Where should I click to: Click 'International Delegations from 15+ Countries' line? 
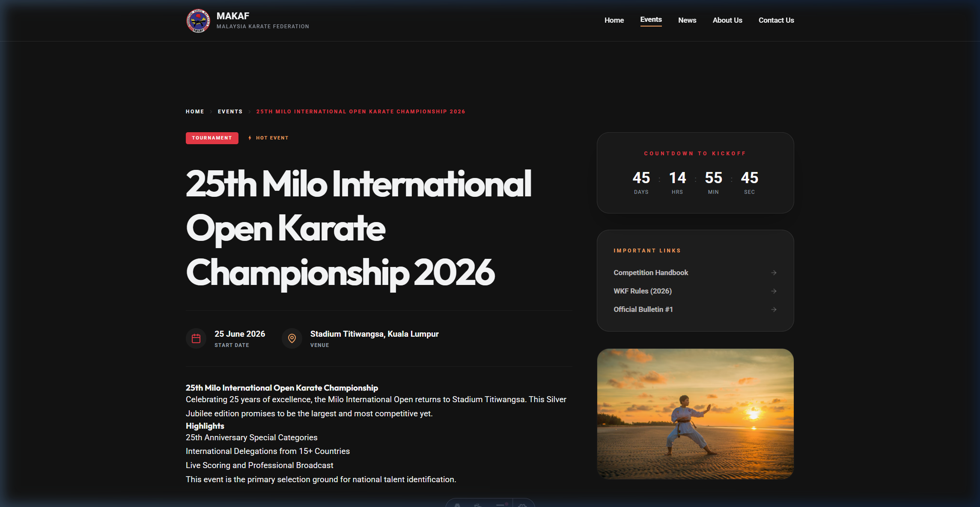(x=268, y=451)
